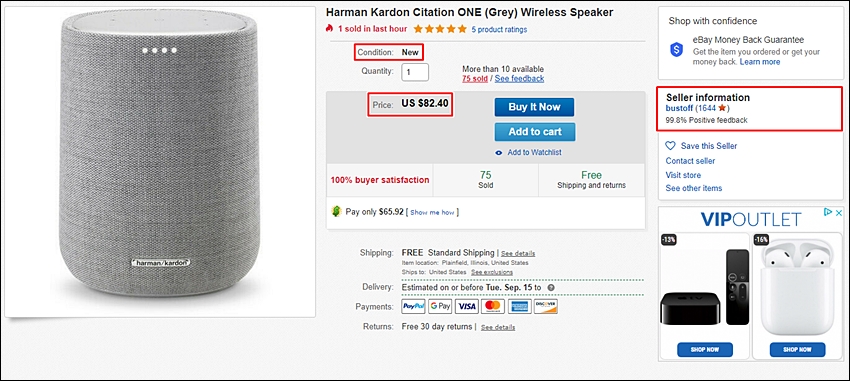This screenshot has height=381, width=850.
Task: Click the bustoff seller name link
Action: pos(679,108)
